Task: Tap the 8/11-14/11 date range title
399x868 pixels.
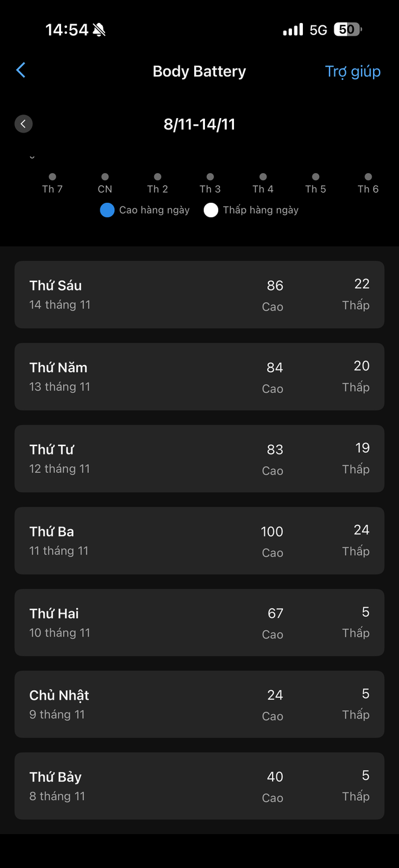Action: click(x=199, y=124)
